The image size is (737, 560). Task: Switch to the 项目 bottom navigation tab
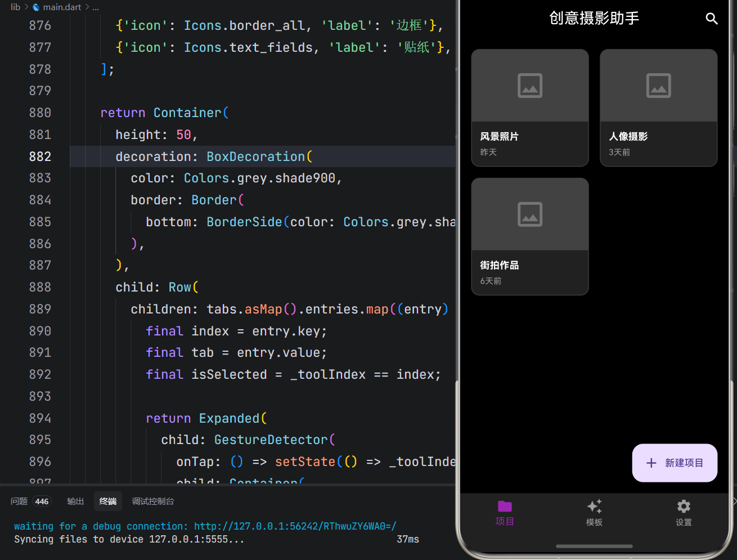coord(505,512)
